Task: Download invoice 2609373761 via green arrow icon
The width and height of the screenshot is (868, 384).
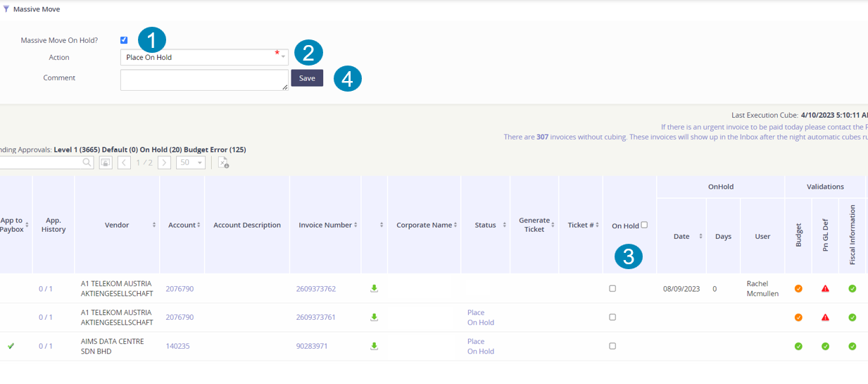Action: pyautogui.click(x=375, y=317)
